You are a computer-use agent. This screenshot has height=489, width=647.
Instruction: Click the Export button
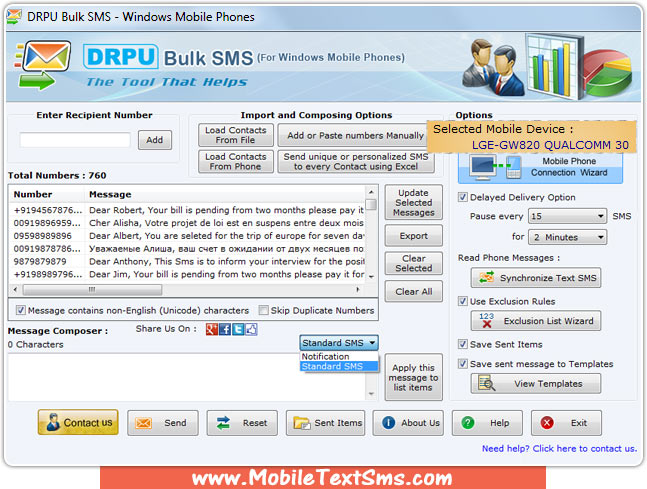413,236
